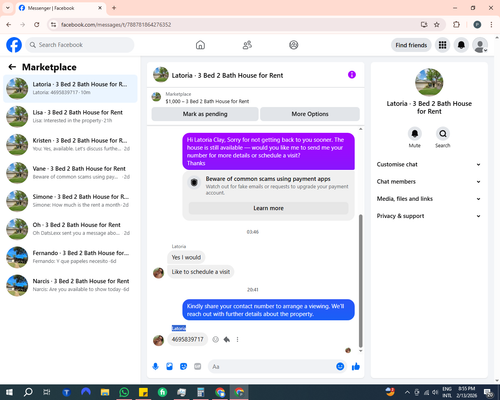Click the Latoria avatar beside Like to schedule a visit
The image size is (500, 400).
click(x=158, y=273)
